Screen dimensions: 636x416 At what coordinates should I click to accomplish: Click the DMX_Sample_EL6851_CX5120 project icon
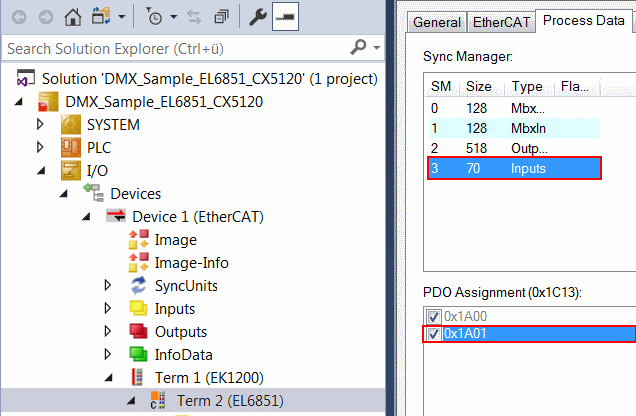click(x=48, y=102)
